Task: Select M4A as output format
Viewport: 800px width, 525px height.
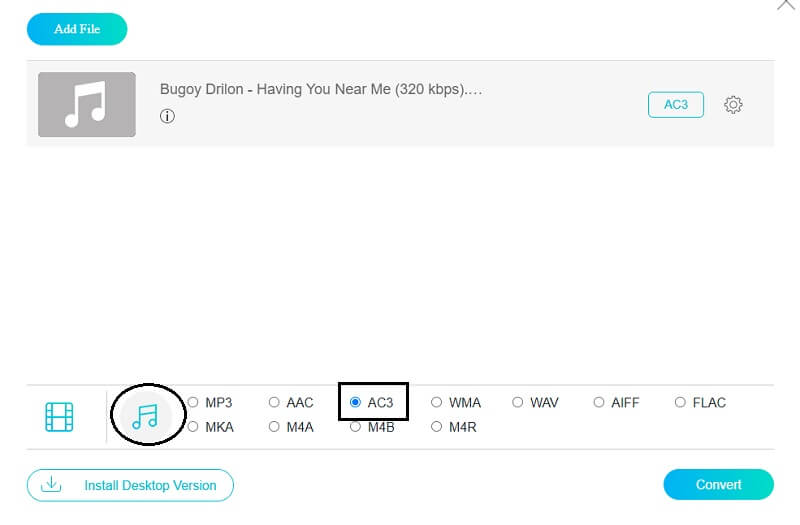Action: (274, 427)
